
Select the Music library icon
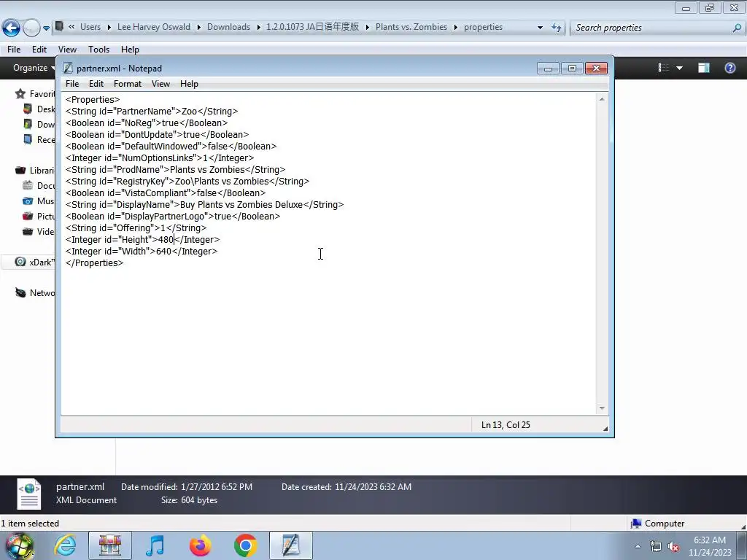click(x=28, y=201)
